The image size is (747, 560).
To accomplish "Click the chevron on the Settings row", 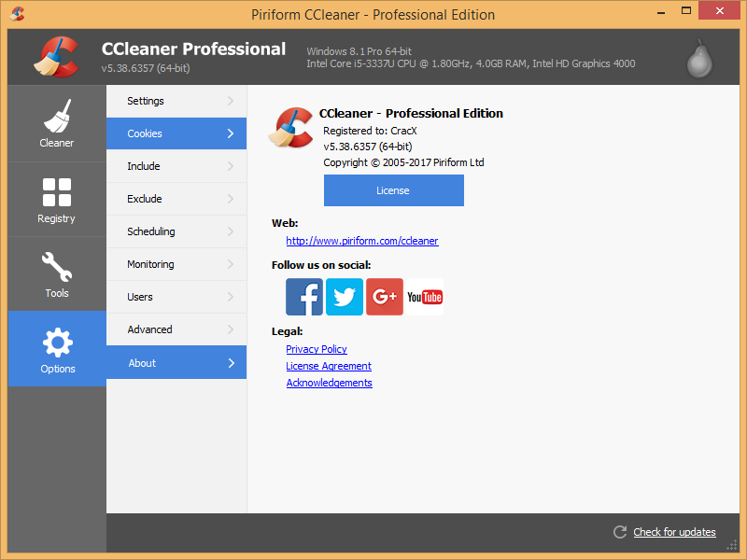I will (x=231, y=101).
